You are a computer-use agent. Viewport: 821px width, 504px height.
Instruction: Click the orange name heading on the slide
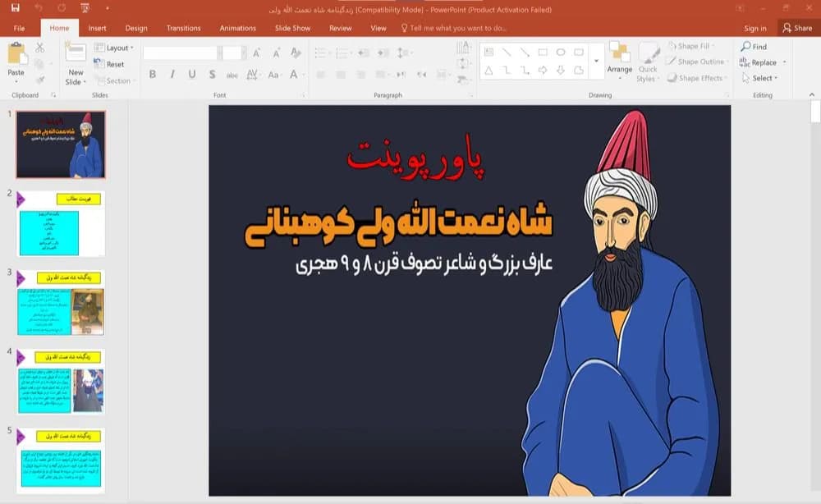[x=398, y=224]
